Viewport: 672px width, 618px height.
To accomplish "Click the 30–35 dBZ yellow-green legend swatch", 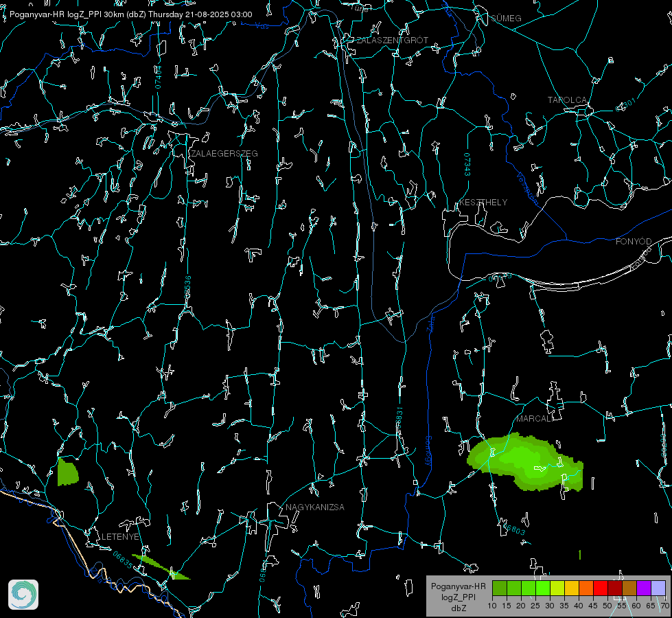I will click(x=557, y=588).
